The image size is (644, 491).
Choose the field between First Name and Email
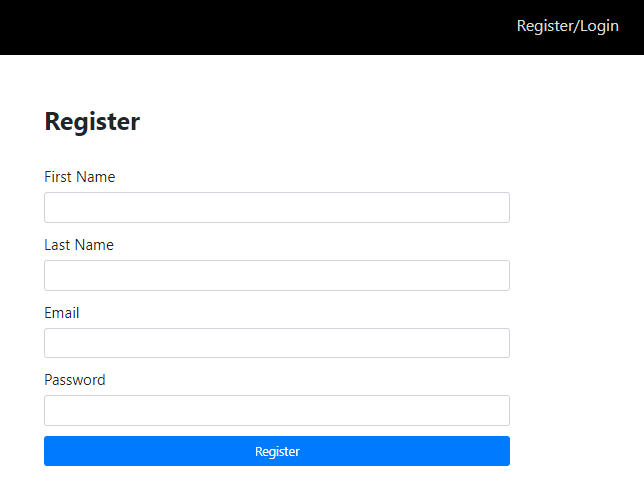tap(277, 276)
